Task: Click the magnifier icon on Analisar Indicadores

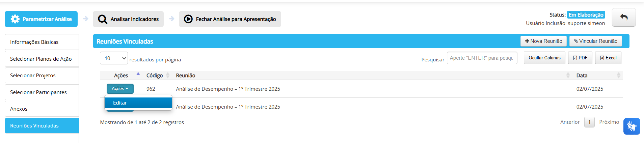Action: [x=103, y=19]
